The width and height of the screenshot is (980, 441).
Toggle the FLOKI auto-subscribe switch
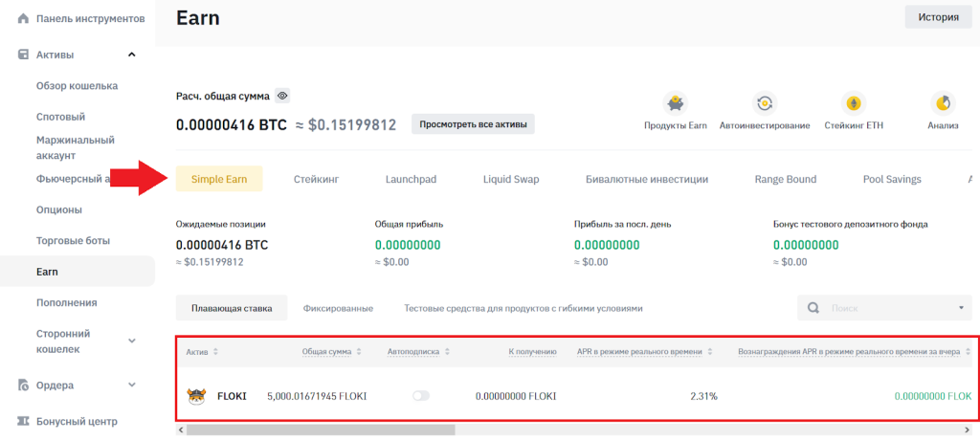pos(421,395)
